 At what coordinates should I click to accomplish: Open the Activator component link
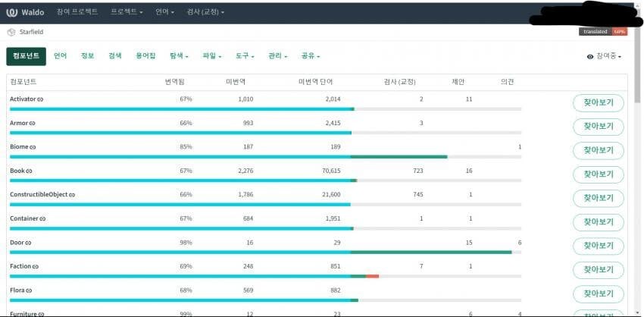pos(23,99)
